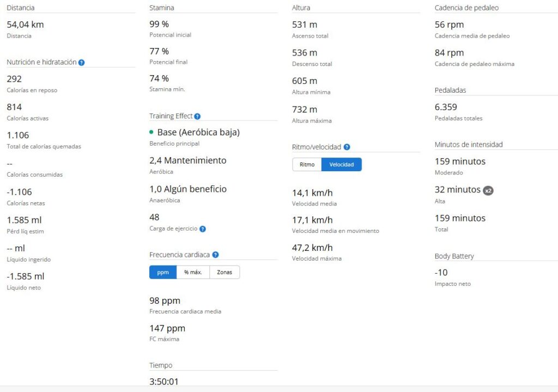Click the Frecuencia cardiaca info icon
Viewport: 558px width, 392px height.
point(215,255)
